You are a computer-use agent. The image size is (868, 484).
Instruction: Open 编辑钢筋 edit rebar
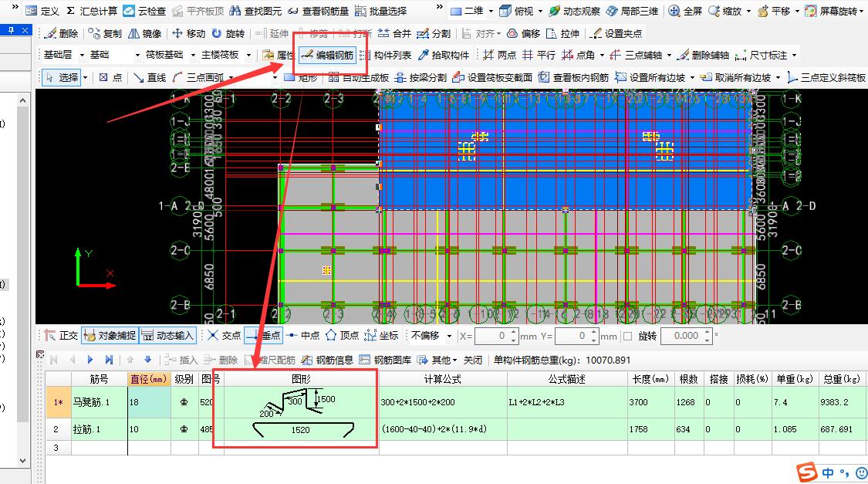327,55
